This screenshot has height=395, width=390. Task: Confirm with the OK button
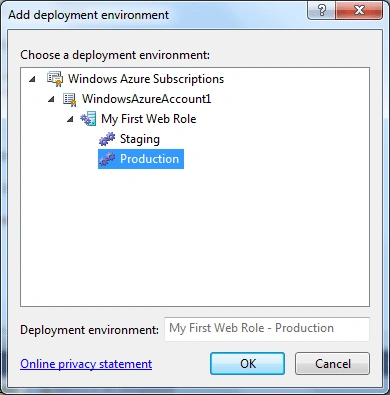[x=247, y=363]
